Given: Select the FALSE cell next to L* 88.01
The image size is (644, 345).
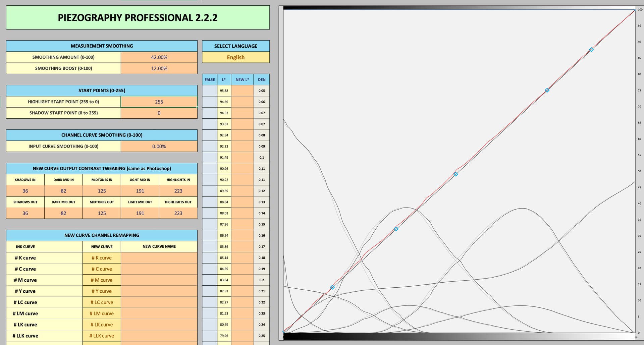Looking at the screenshot, I should pos(210,213).
